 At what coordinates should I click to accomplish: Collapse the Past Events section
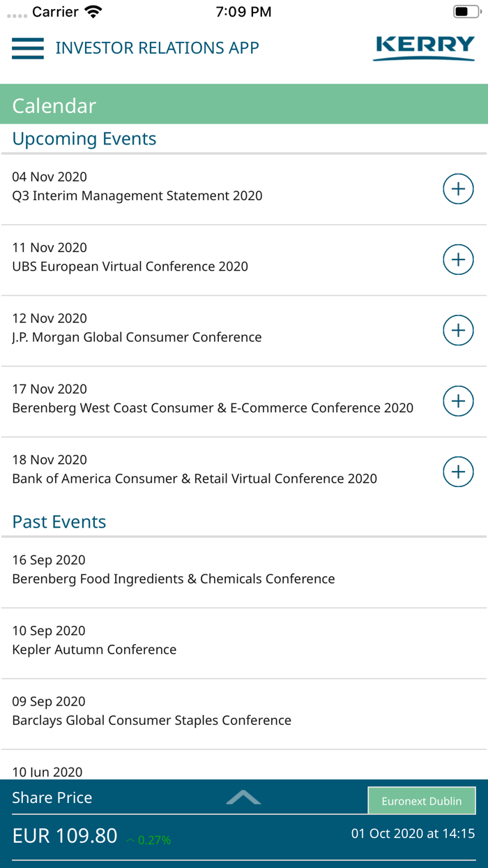click(x=59, y=521)
